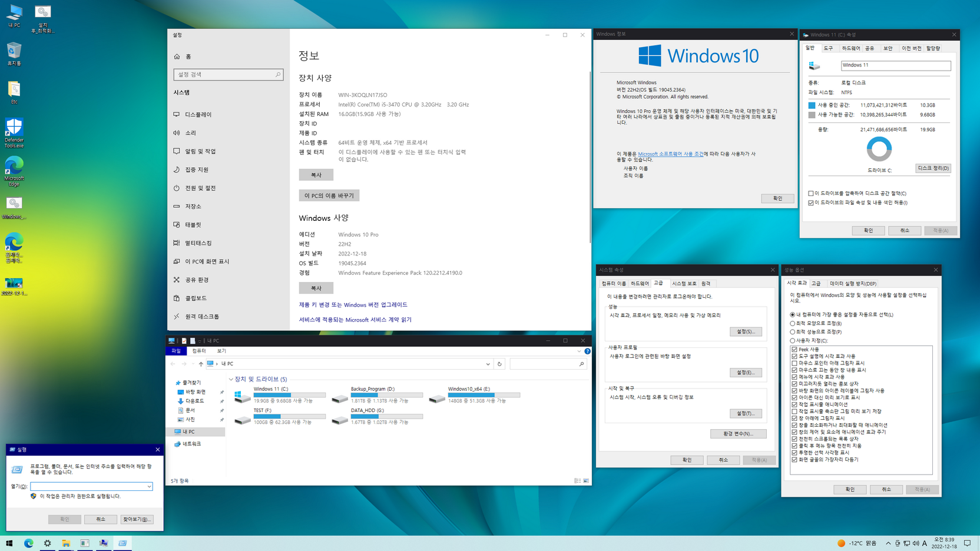Switch to 도구 tab in drive properties

coord(828,48)
